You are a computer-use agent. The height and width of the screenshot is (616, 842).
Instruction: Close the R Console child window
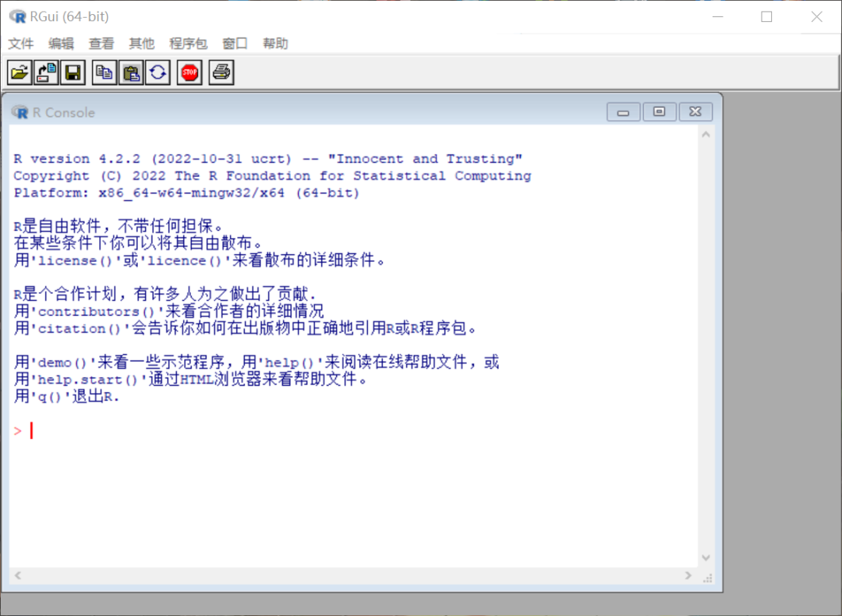click(x=695, y=112)
